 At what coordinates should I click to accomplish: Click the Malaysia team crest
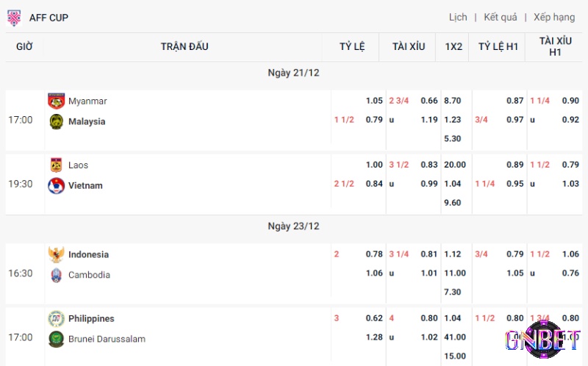57,122
